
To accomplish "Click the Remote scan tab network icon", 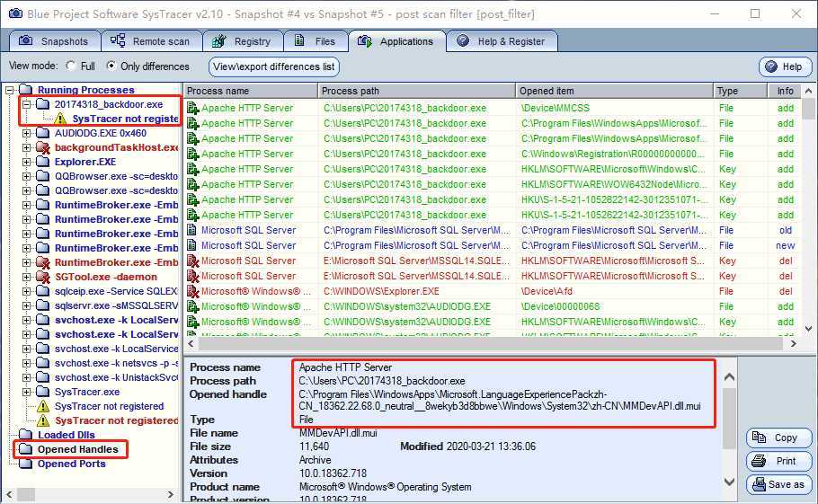I will tap(118, 40).
